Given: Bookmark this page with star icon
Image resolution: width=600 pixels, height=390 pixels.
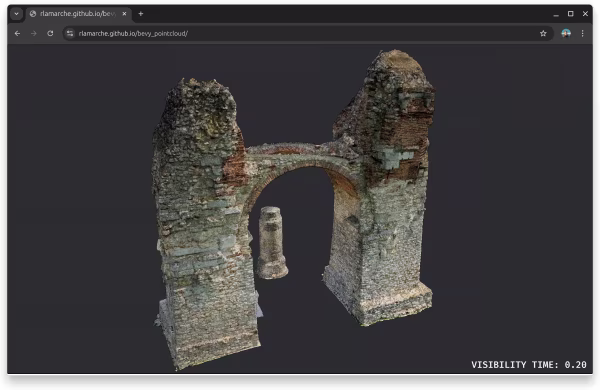Looking at the screenshot, I should pyautogui.click(x=543, y=34).
